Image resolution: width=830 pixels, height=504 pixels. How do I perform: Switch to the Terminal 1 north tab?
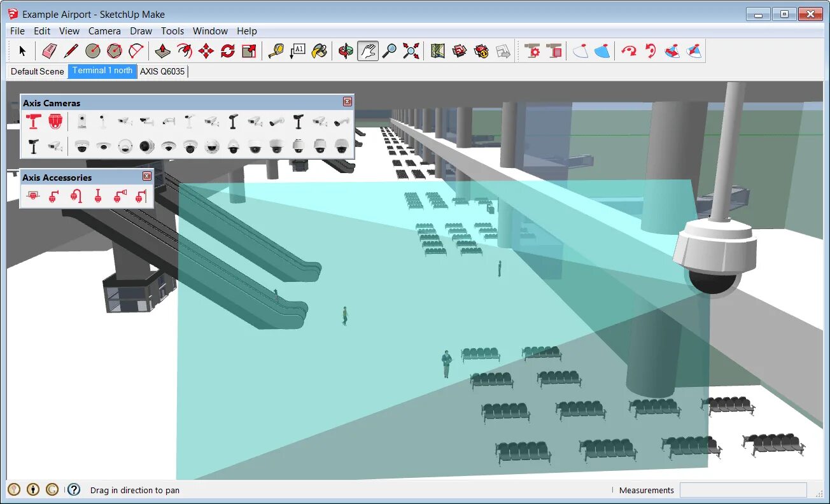point(102,71)
